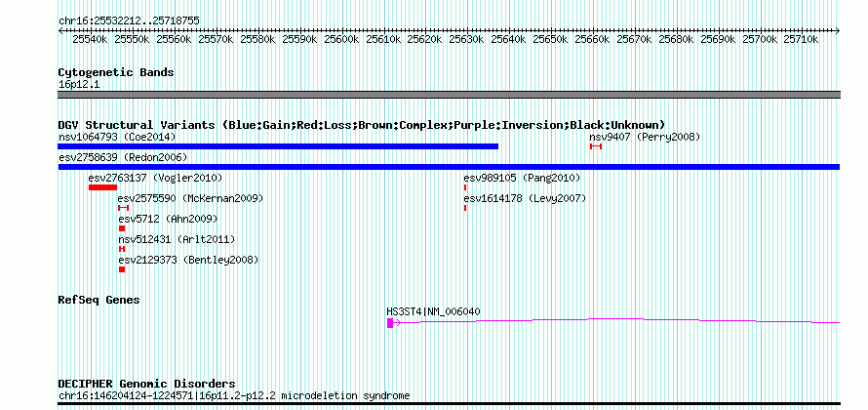
Task: Open the HS3ST4|NM_006040 gene label
Action: click(433, 312)
